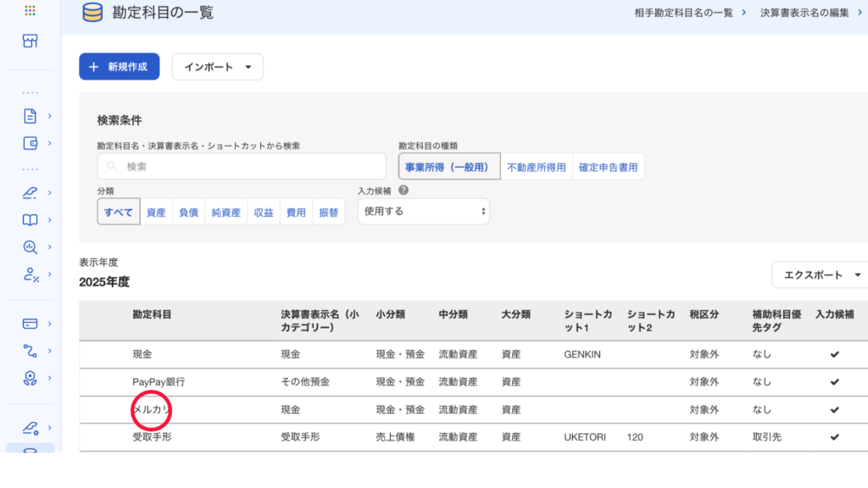
Task: Filter classification by 資産 tab
Action: pyautogui.click(x=156, y=213)
